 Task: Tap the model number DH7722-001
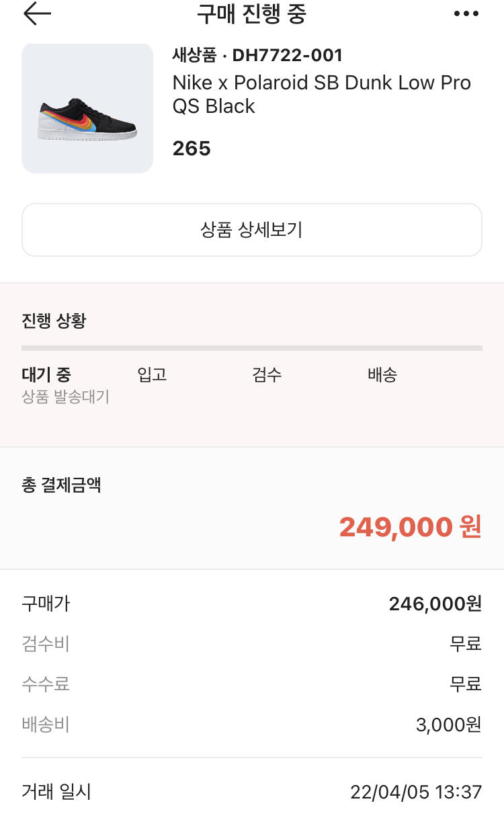pos(287,55)
